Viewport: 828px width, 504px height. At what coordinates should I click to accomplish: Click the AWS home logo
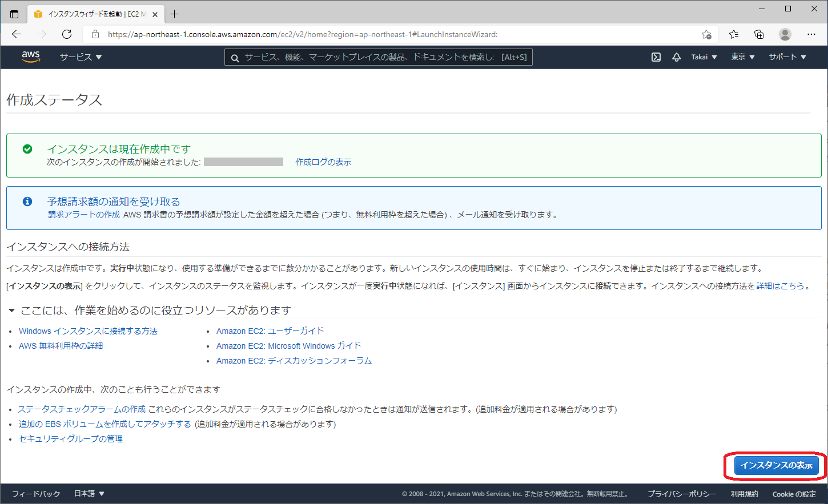pyautogui.click(x=30, y=57)
